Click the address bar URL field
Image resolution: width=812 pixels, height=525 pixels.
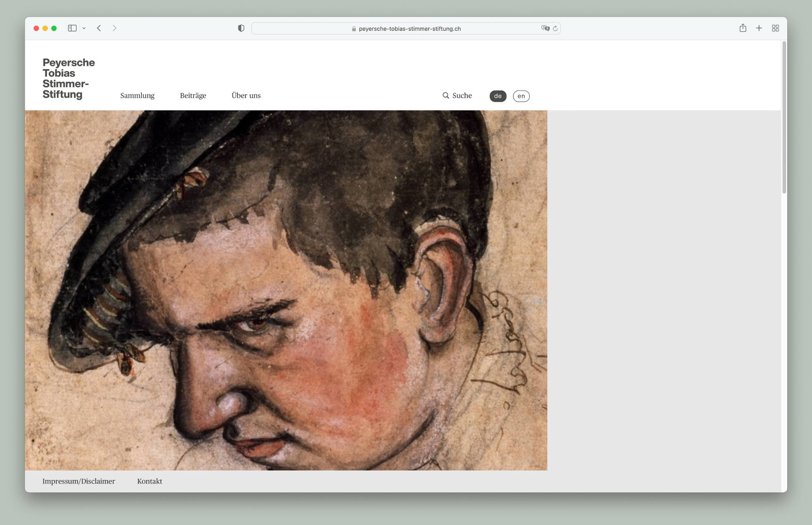pos(406,28)
